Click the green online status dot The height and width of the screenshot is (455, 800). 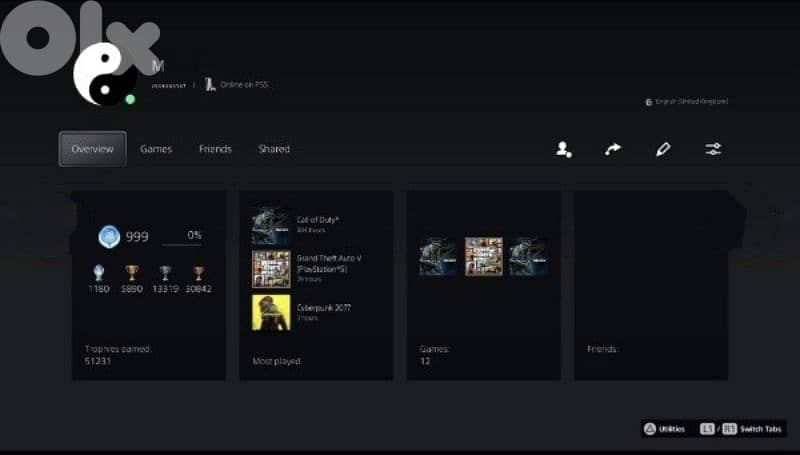(x=130, y=99)
